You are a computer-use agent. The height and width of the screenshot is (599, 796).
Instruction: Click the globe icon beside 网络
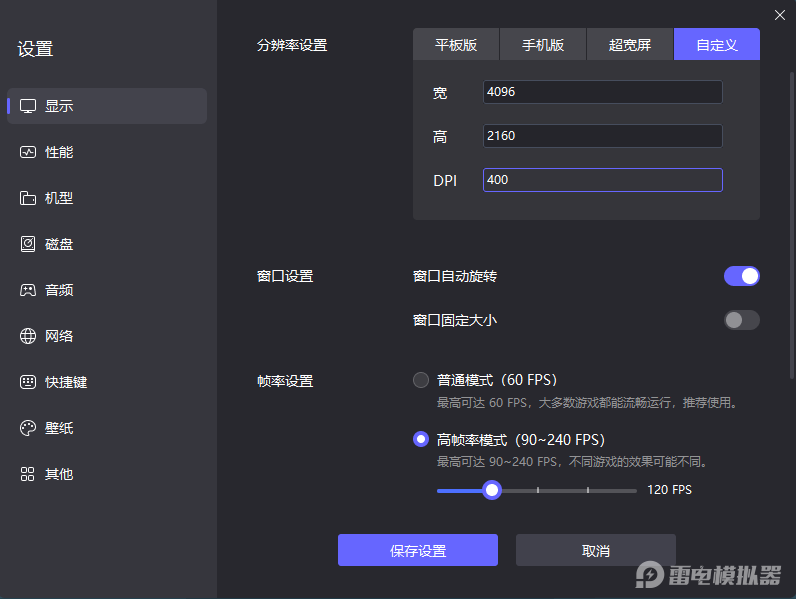coord(28,336)
